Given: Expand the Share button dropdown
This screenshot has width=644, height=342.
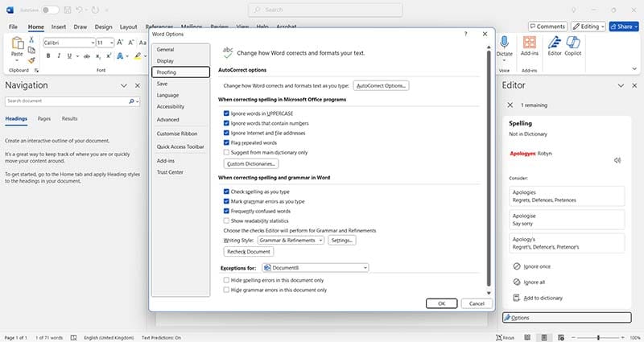Looking at the screenshot, I should coord(636,27).
